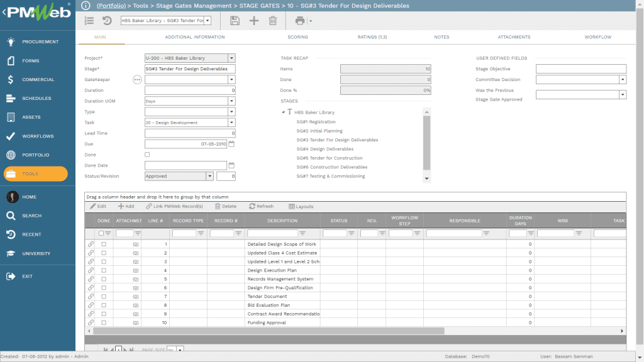
Task: Click Link PMWeb Record(s) button
Action: coord(174,206)
